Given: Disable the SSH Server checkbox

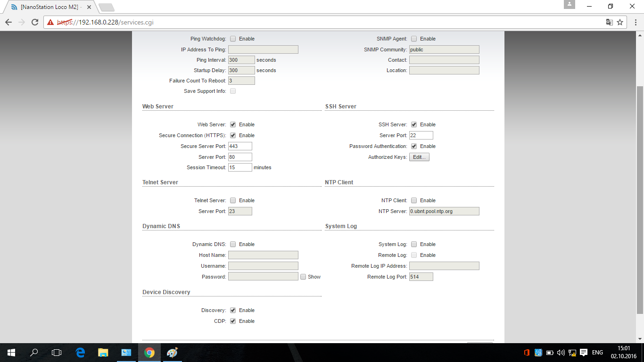Looking at the screenshot, I should pos(414,124).
